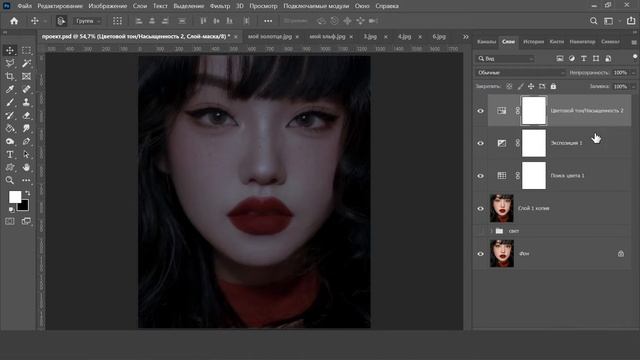The image size is (640, 360).
Task: Open the Fill value dropdown
Action: tap(633, 87)
